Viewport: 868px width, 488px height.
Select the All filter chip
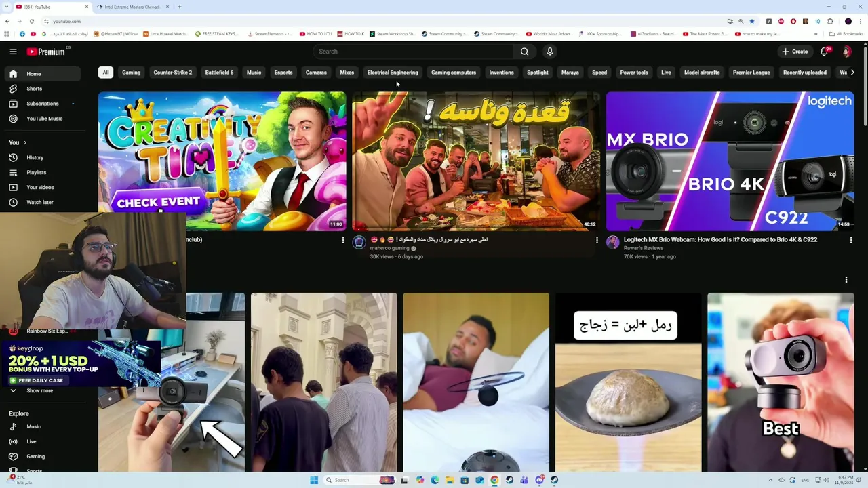[105, 73]
